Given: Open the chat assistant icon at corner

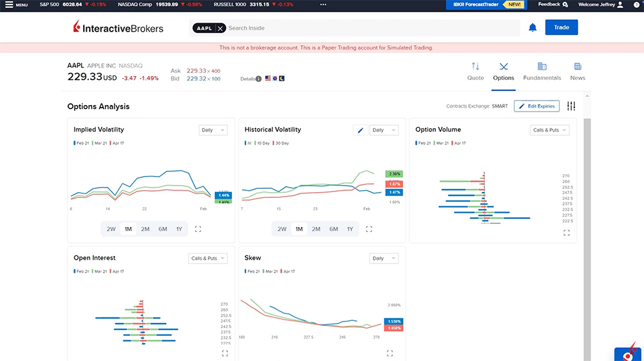Looking at the screenshot, I should [x=628, y=353].
